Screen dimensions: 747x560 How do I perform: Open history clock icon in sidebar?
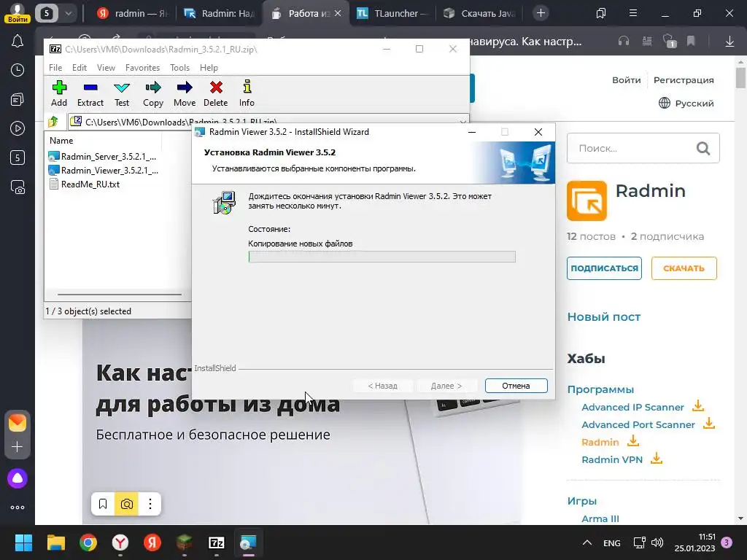[x=18, y=71]
